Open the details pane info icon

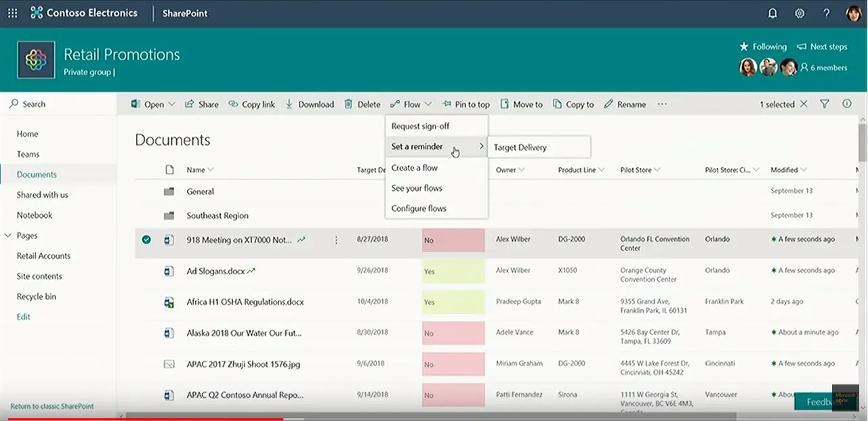click(x=847, y=104)
